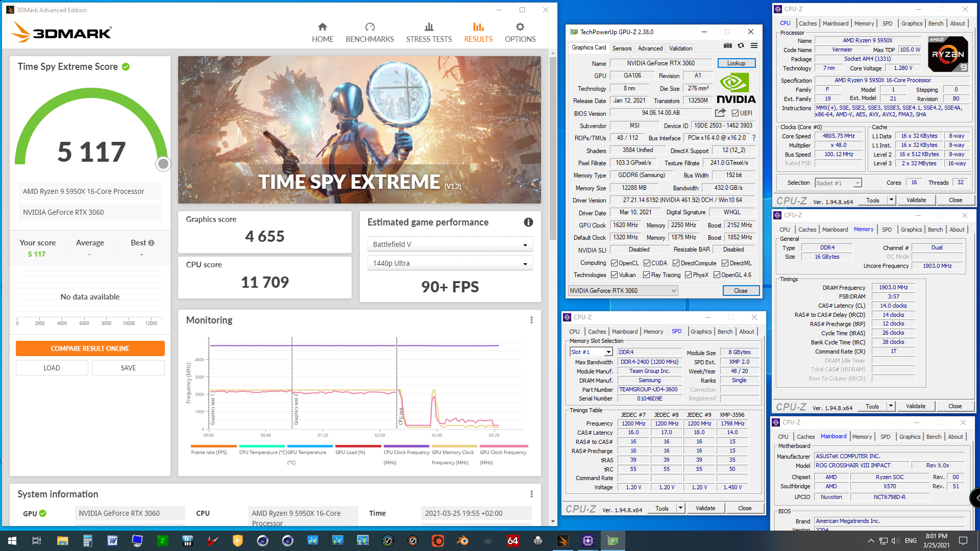
Task: Expand Tools arrow in CPU-Z SPD window
Action: tap(680, 508)
